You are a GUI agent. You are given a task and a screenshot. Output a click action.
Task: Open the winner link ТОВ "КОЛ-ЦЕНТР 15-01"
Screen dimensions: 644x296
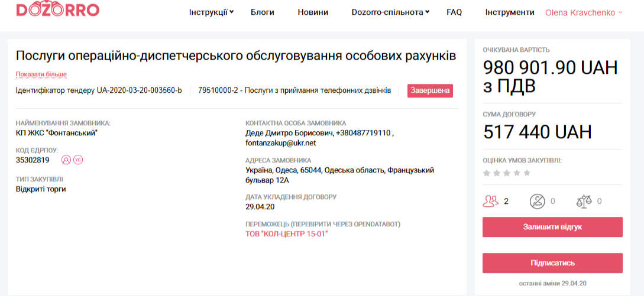click(x=287, y=234)
